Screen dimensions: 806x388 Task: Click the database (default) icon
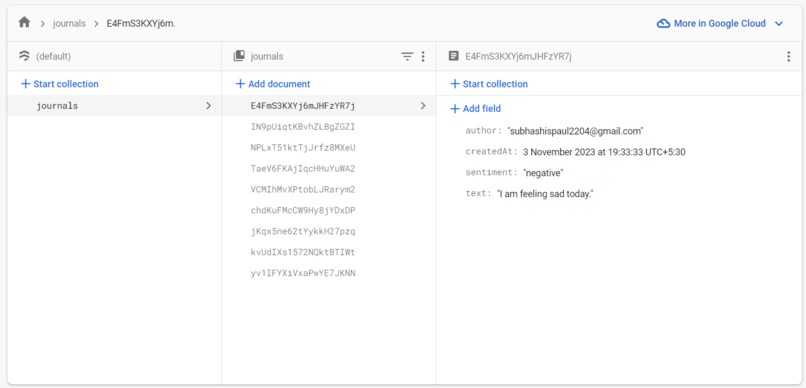pos(24,56)
